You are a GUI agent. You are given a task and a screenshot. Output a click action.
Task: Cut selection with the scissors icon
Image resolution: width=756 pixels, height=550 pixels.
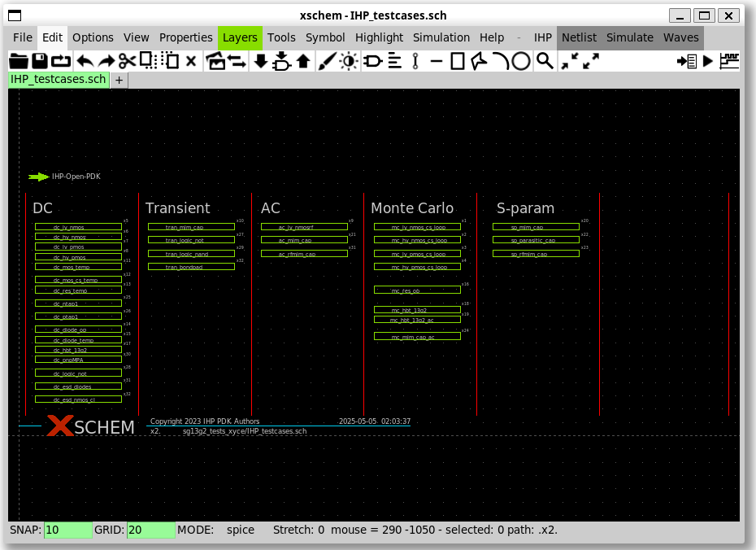point(127,61)
